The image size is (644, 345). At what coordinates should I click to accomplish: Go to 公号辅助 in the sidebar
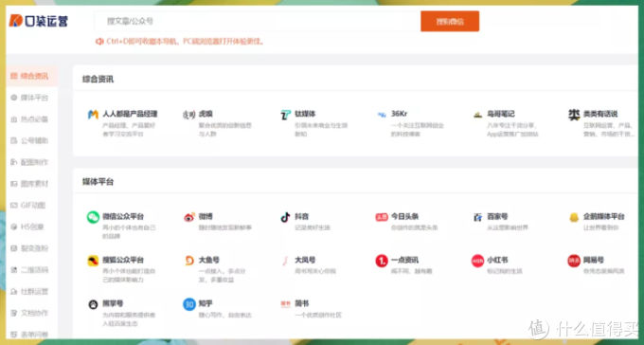32,140
